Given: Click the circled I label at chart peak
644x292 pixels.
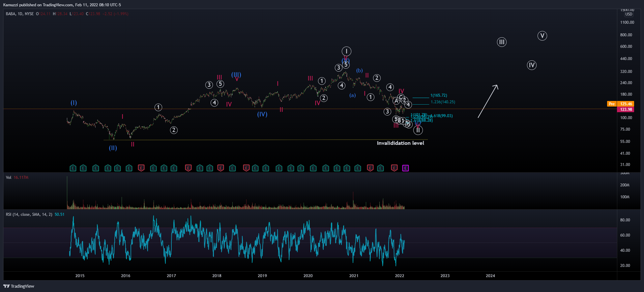Looking at the screenshot, I should [x=346, y=51].
